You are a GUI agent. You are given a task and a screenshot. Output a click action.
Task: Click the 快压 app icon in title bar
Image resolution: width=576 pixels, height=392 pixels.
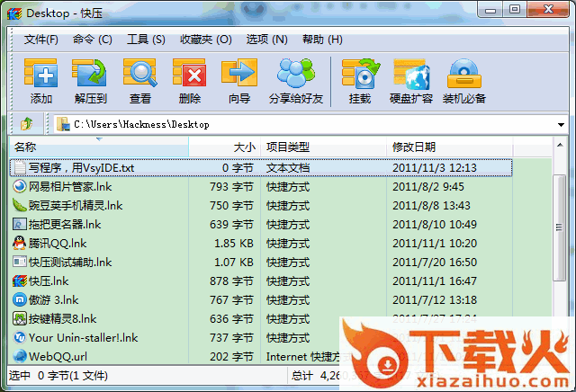pyautogui.click(x=14, y=14)
